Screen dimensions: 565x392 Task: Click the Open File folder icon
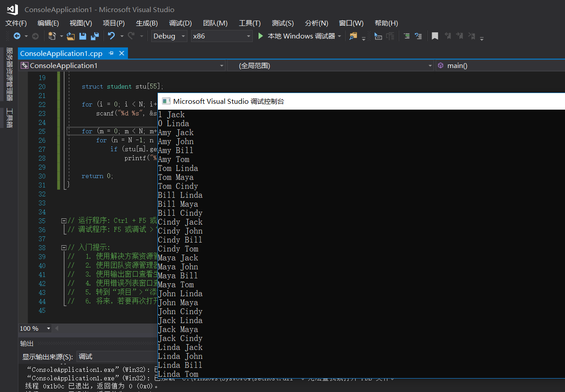pos(71,36)
